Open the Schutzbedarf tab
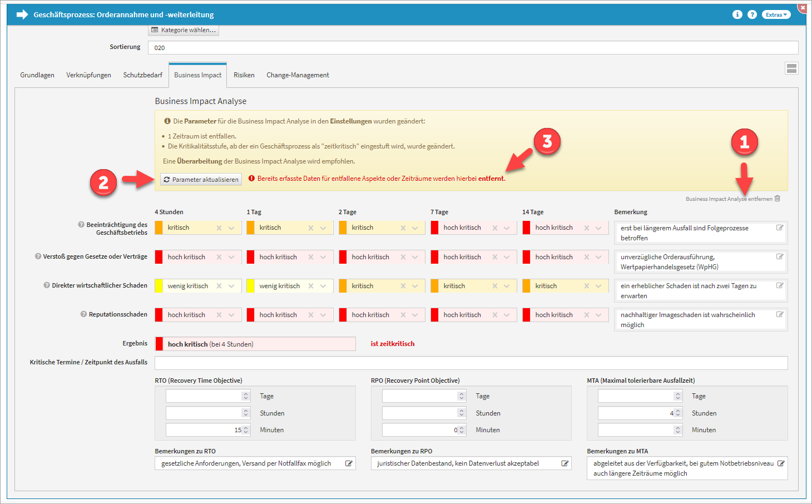Viewport: 812px width, 504px height. pos(142,75)
